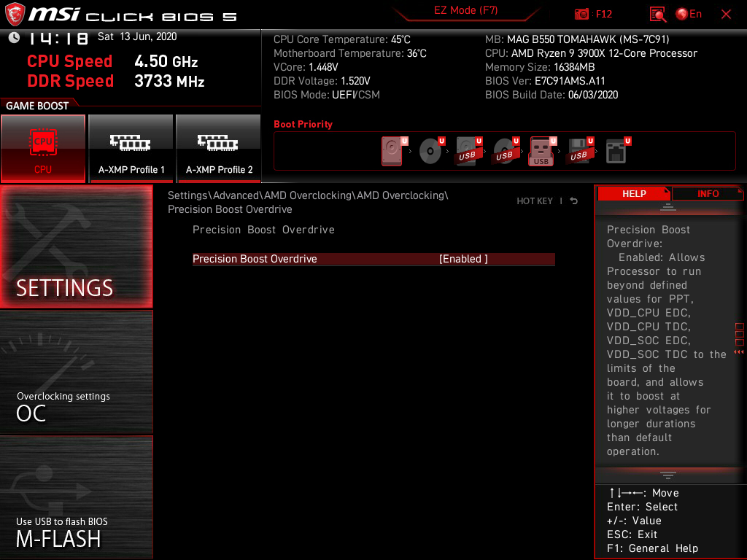
Task: Open the BIOS search magnifier icon
Action: pyautogui.click(x=657, y=15)
